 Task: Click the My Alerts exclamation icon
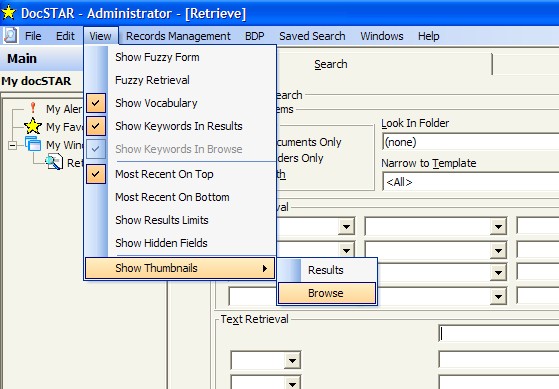click(33, 108)
